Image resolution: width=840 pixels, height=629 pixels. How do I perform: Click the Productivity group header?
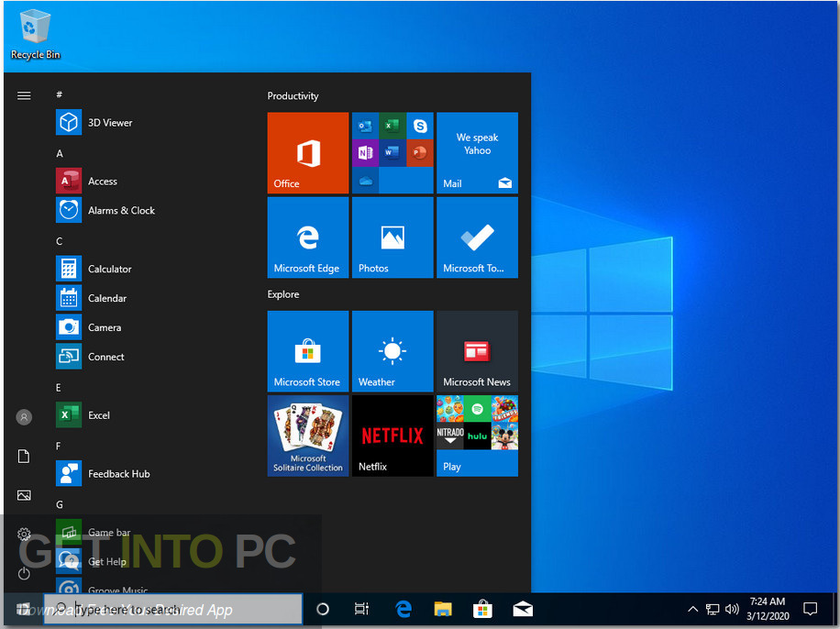(293, 96)
